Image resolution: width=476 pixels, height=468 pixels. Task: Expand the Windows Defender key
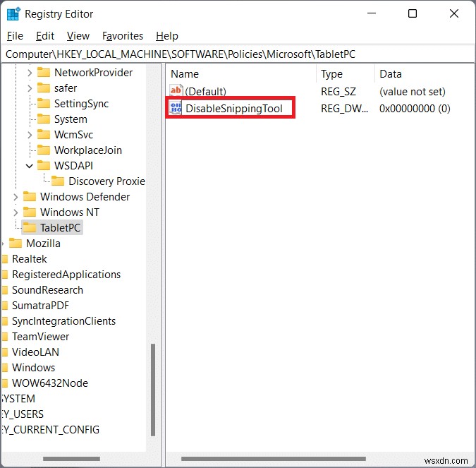click(x=16, y=197)
